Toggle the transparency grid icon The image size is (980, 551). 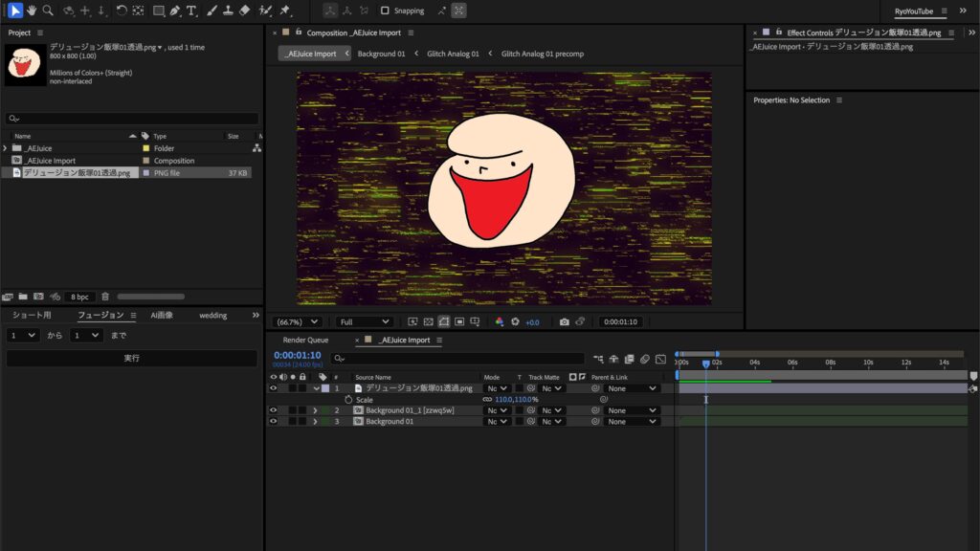point(428,321)
